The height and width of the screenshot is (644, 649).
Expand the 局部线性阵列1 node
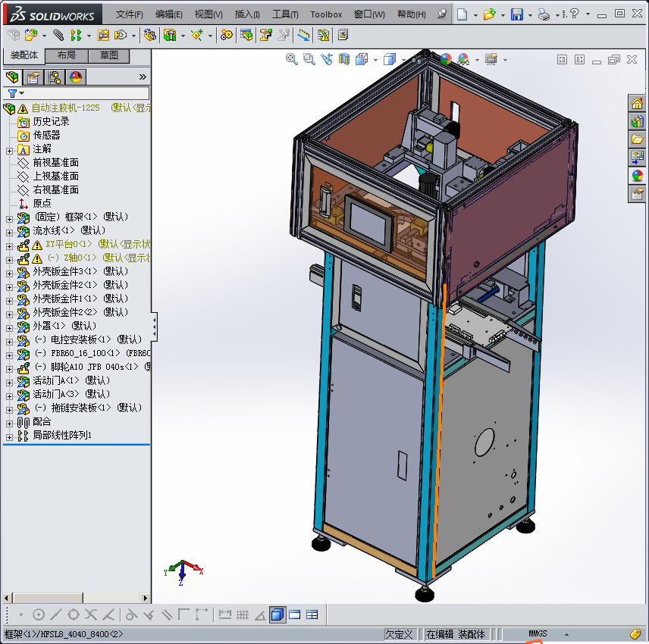click(x=9, y=438)
